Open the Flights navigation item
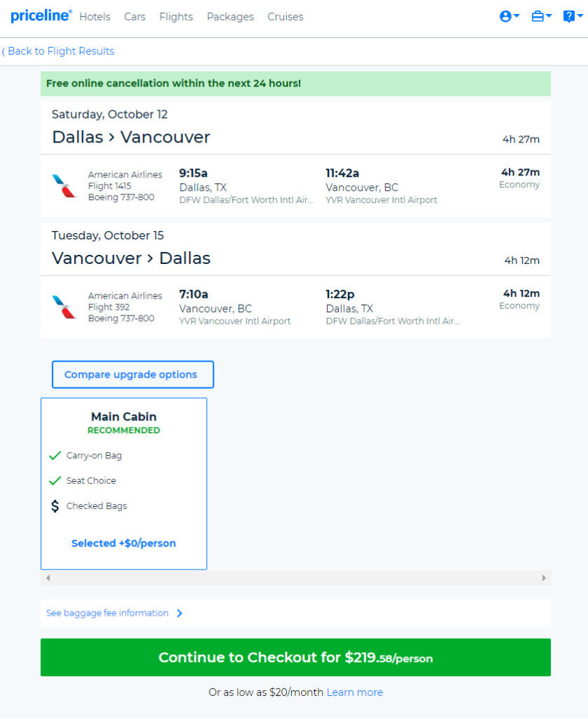 pos(176,17)
